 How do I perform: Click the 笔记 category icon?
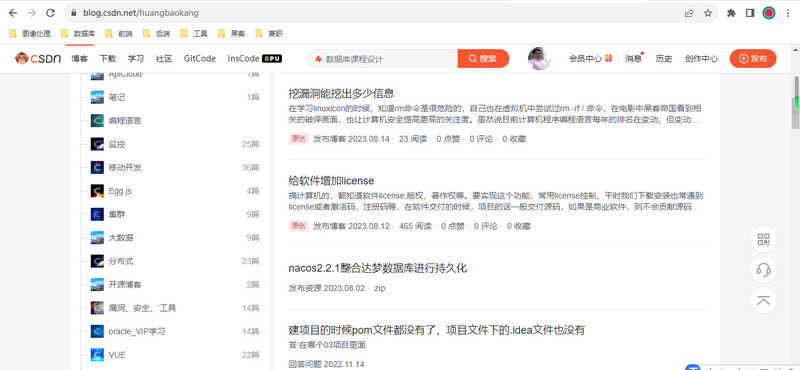pyautogui.click(x=97, y=97)
